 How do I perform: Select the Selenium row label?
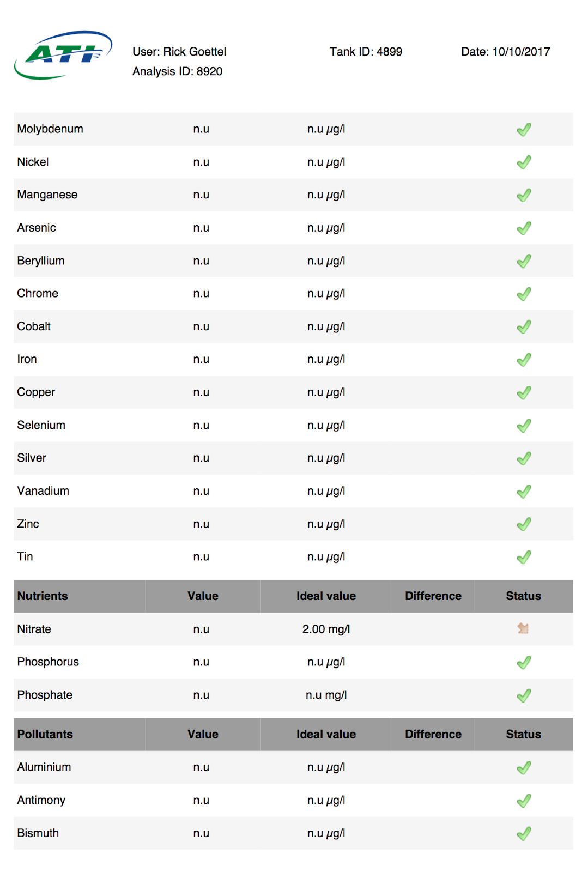coord(41,425)
